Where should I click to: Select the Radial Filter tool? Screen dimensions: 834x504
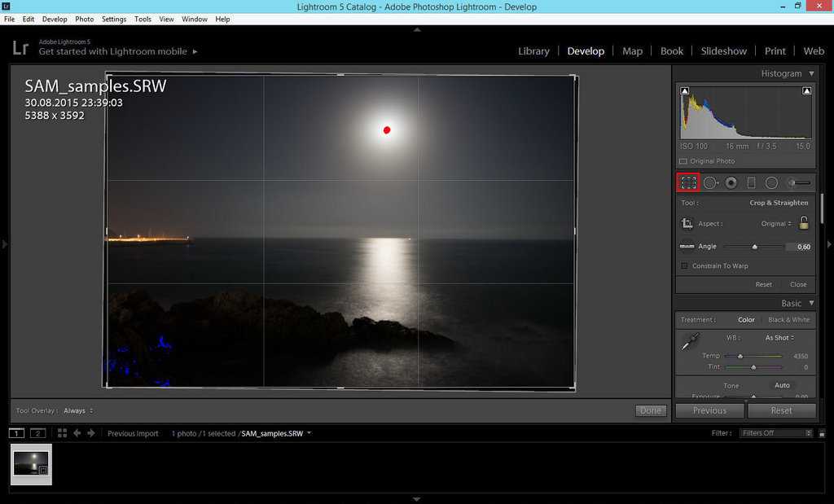[x=771, y=183]
